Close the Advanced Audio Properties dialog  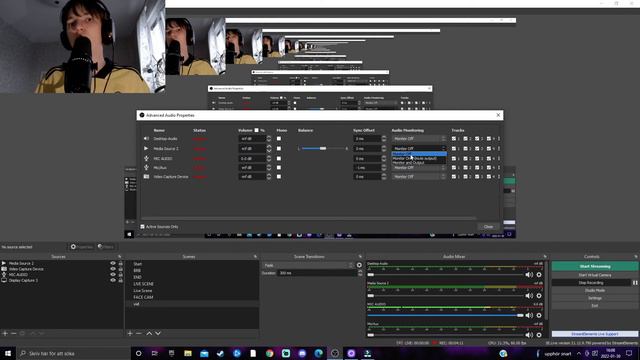(x=498, y=115)
